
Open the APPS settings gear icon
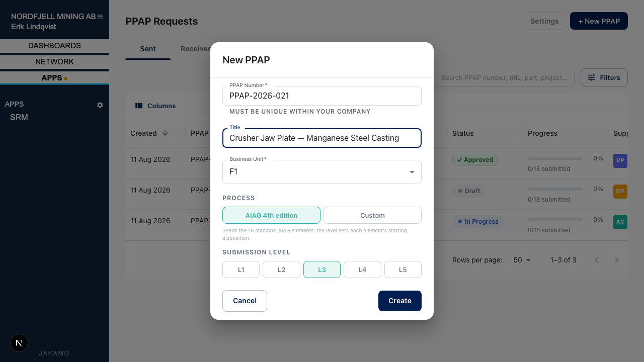tap(100, 105)
